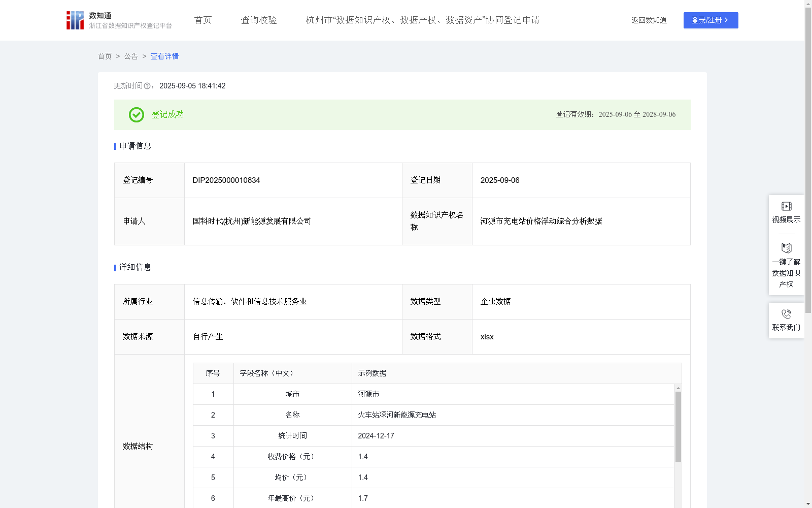812x508 pixels.
Task: Select the applicant 国科时代 company name cell
Action: pos(252,221)
